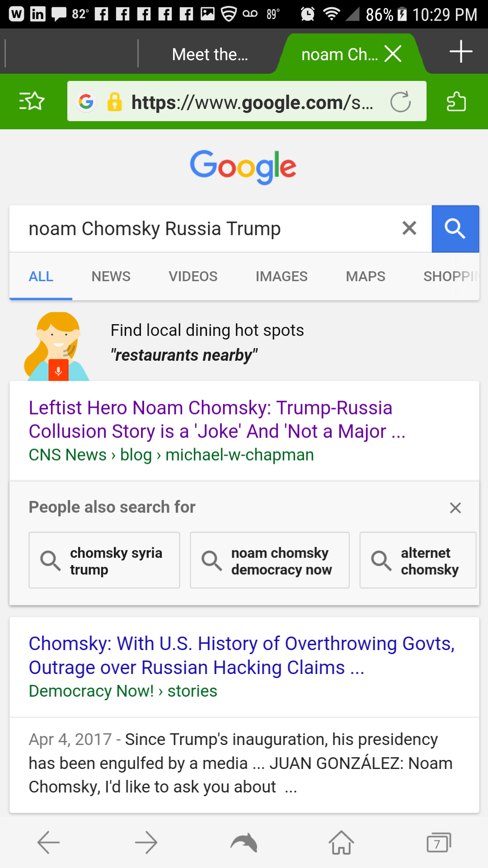Tap the dolphin icon in bottom bar
The image size is (488, 868).
(244, 843)
